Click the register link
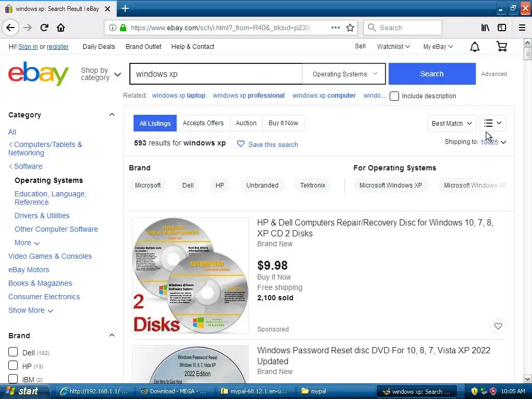Viewport: 532px width, 399px height. click(58, 46)
